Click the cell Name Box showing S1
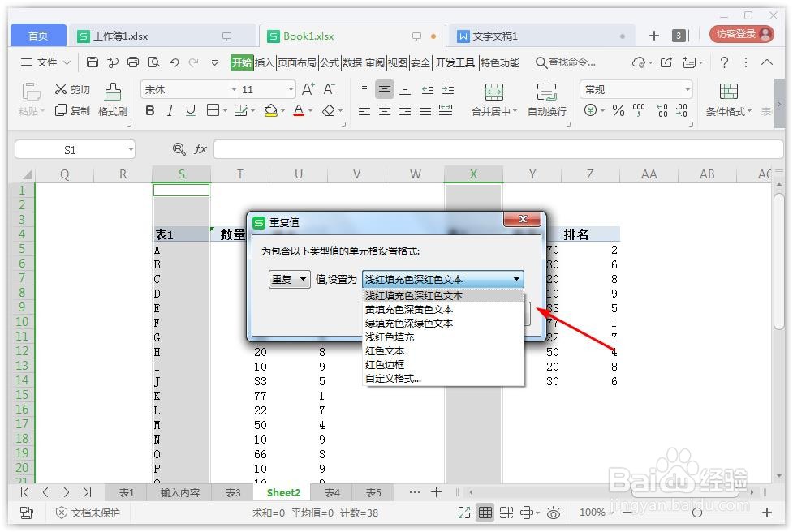The width and height of the screenshot is (793, 532). point(69,149)
